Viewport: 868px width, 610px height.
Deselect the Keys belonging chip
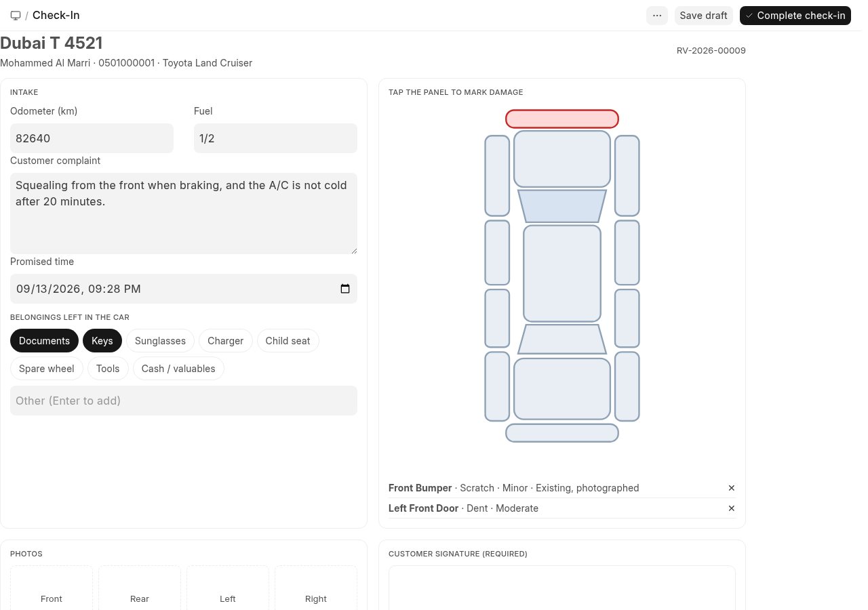(102, 341)
